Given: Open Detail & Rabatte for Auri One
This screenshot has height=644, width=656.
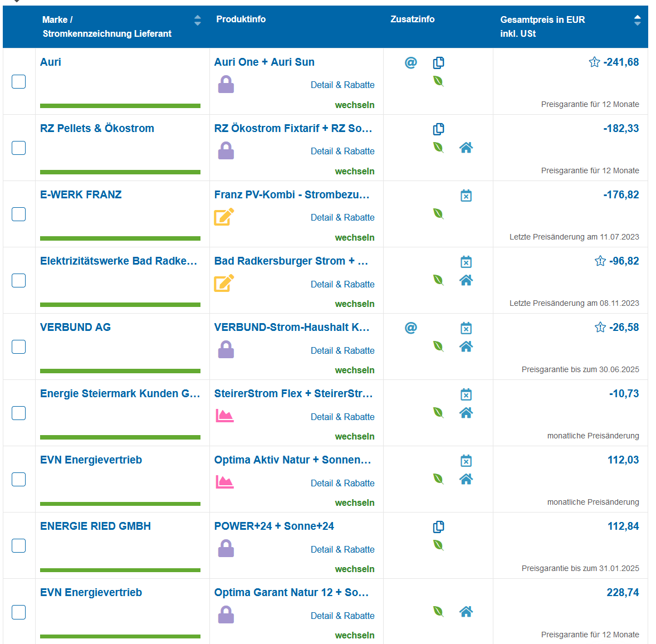Looking at the screenshot, I should pyautogui.click(x=342, y=85).
